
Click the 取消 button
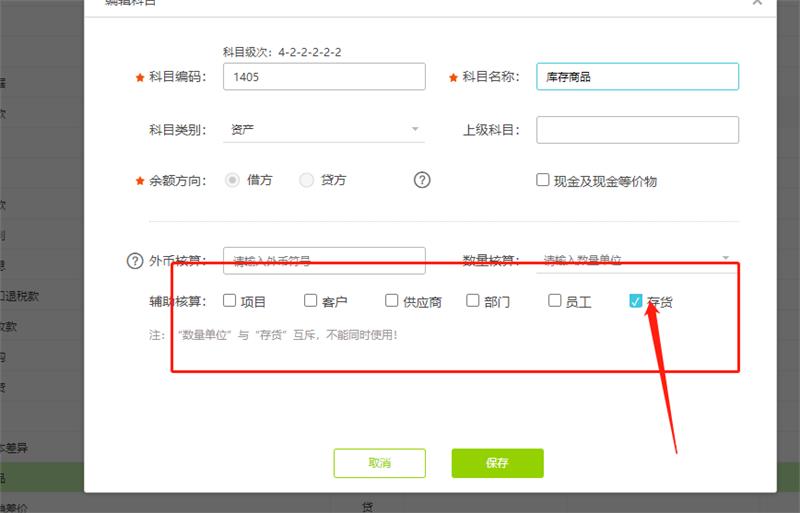380,463
